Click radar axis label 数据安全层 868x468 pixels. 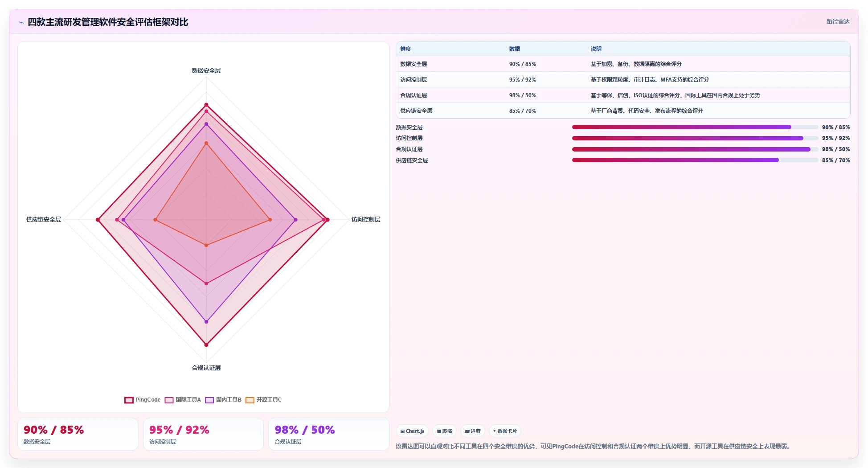click(x=206, y=70)
